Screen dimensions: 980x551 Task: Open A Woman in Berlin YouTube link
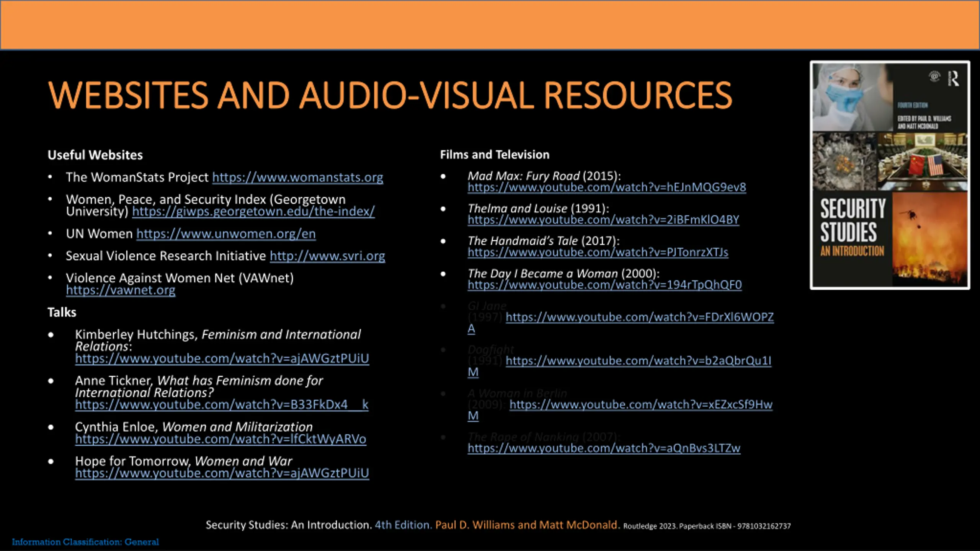point(641,404)
